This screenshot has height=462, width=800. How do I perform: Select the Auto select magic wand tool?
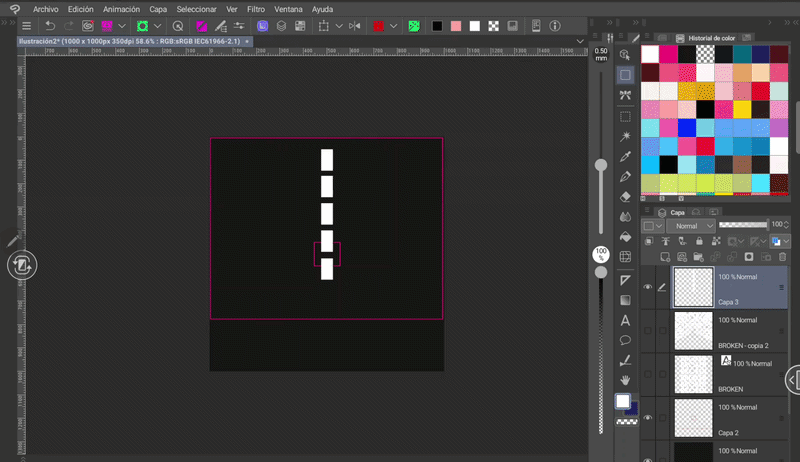tap(625, 136)
